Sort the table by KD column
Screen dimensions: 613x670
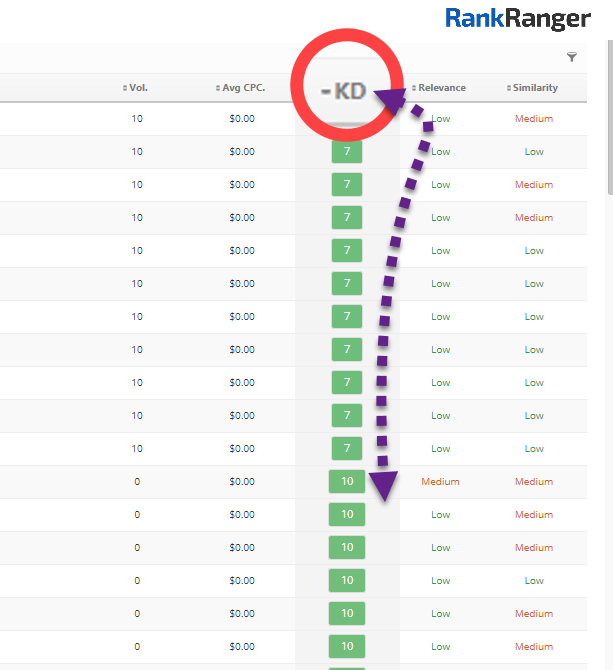pos(343,89)
